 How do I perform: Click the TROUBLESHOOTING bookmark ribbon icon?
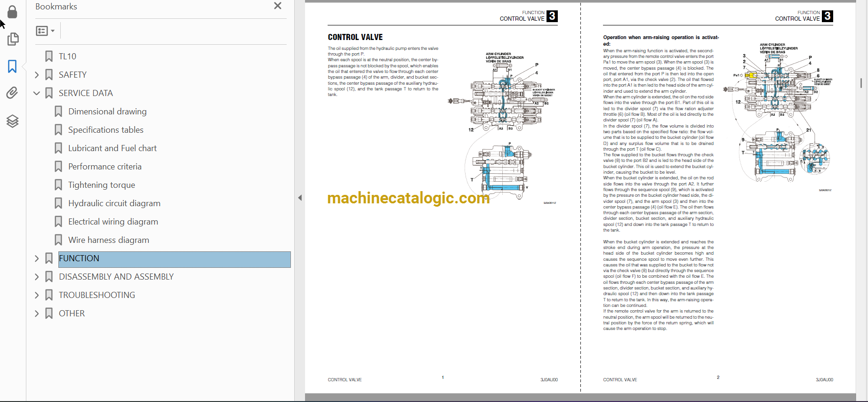coord(49,295)
